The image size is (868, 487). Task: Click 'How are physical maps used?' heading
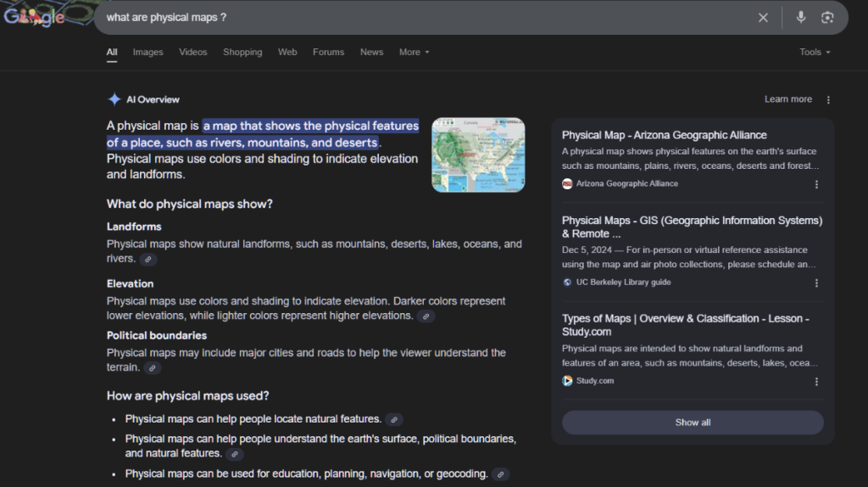187,396
